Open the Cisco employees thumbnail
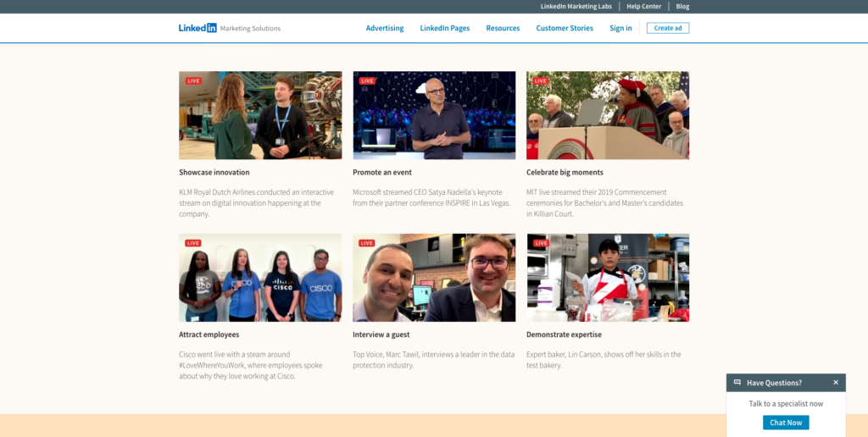This screenshot has width=868, height=437. point(260,278)
